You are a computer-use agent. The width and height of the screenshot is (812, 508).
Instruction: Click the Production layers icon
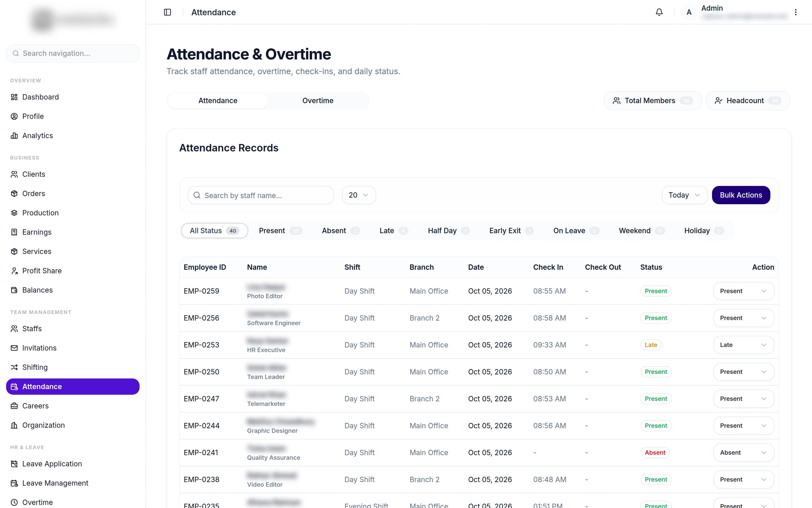tap(14, 213)
